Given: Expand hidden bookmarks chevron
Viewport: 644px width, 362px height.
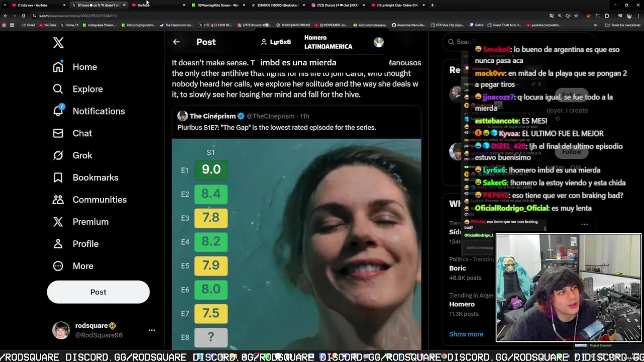Looking at the screenshot, I should click(x=595, y=25).
